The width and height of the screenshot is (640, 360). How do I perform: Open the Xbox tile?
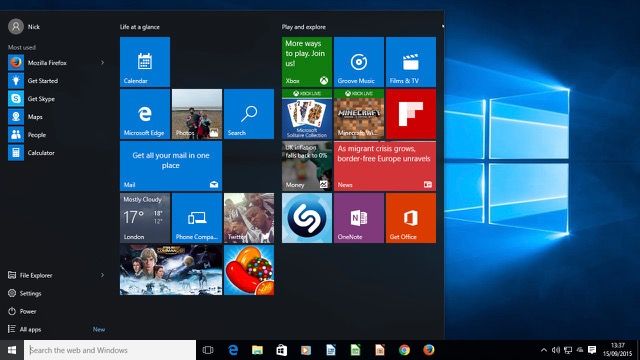pos(307,62)
